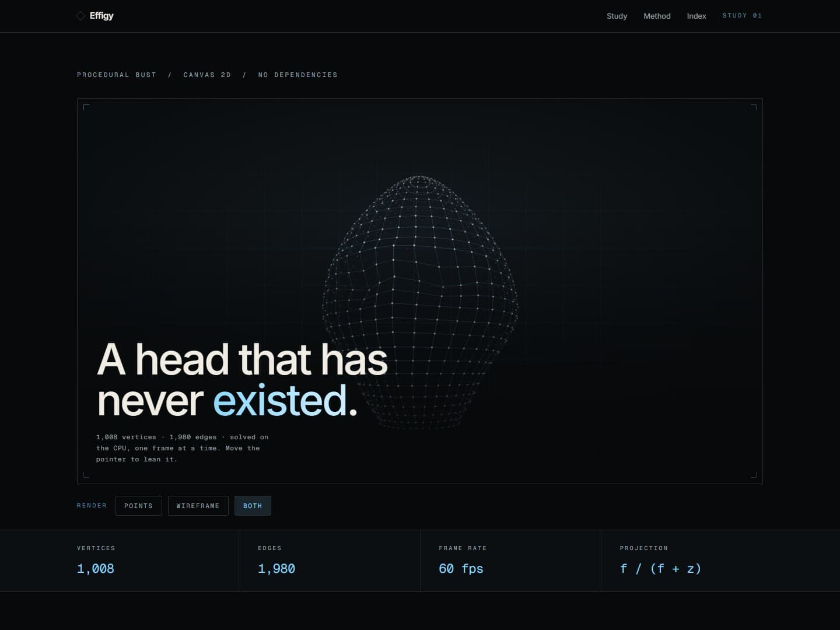Click the Effigy diamond logo icon
The image size is (840, 630).
tap(80, 16)
